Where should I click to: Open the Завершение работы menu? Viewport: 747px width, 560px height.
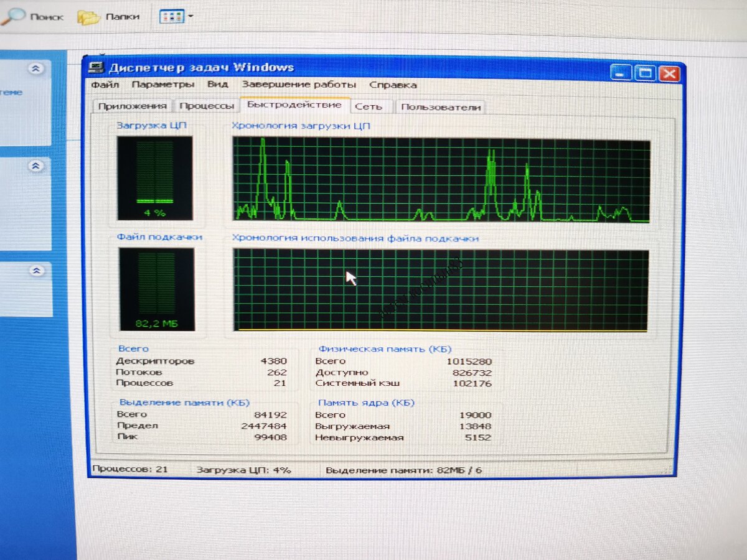tap(299, 84)
